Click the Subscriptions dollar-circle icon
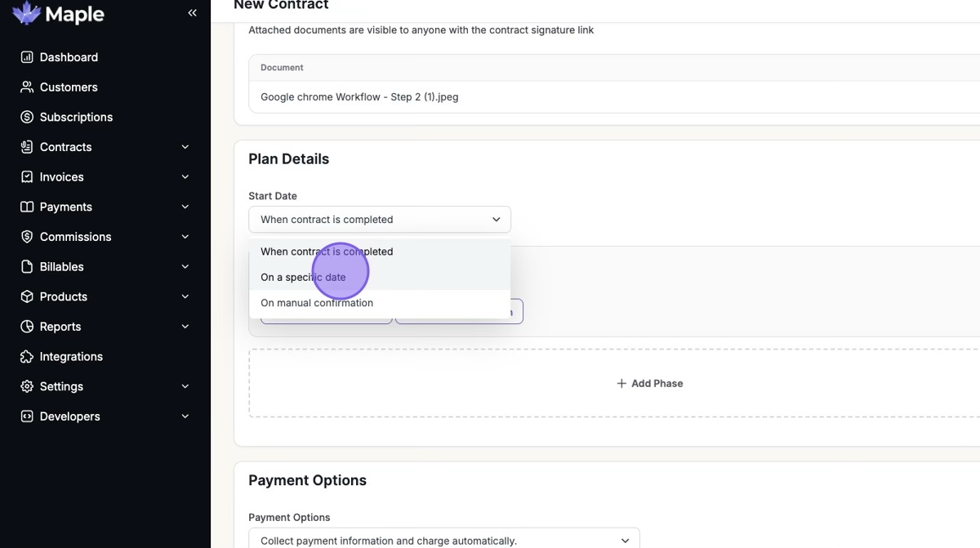Image resolution: width=980 pixels, height=548 pixels. [27, 117]
